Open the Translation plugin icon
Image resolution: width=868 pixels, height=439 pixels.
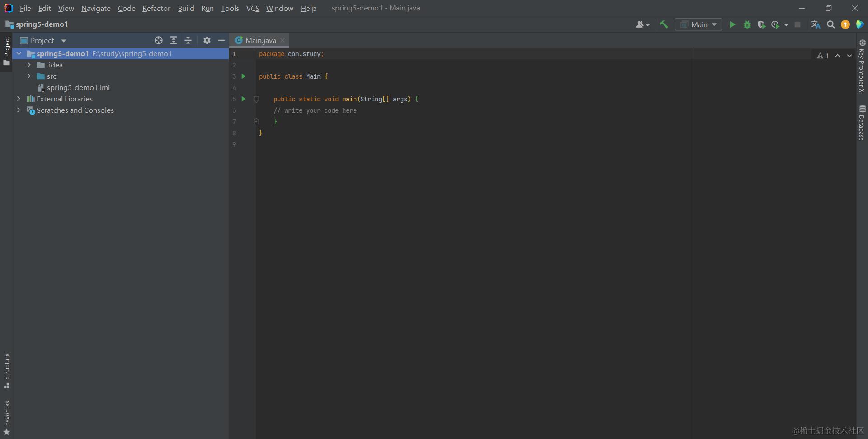pyautogui.click(x=816, y=24)
